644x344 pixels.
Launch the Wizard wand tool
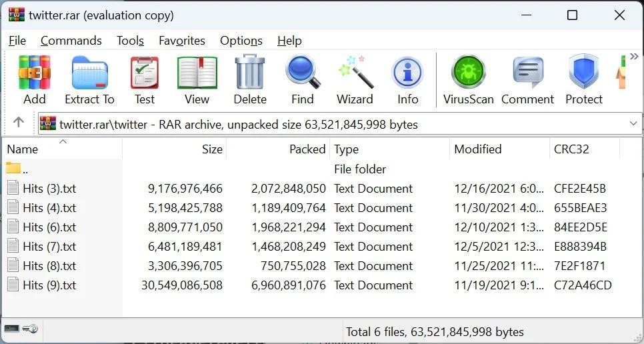(x=355, y=80)
